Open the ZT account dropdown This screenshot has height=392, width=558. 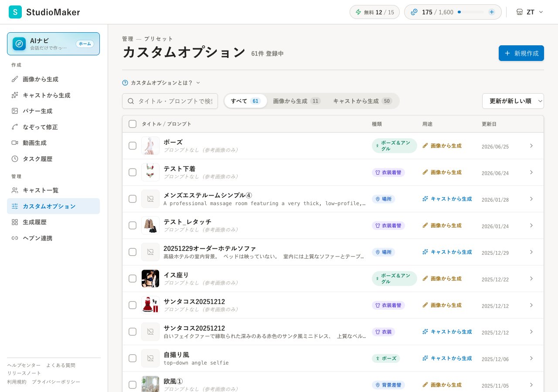click(x=530, y=12)
